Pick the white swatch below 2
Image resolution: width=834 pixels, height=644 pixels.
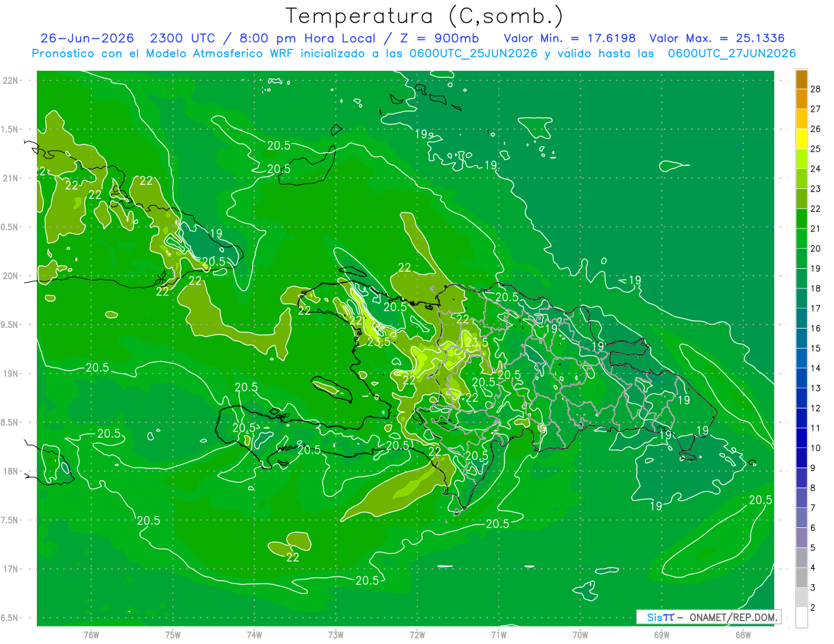[801, 618]
